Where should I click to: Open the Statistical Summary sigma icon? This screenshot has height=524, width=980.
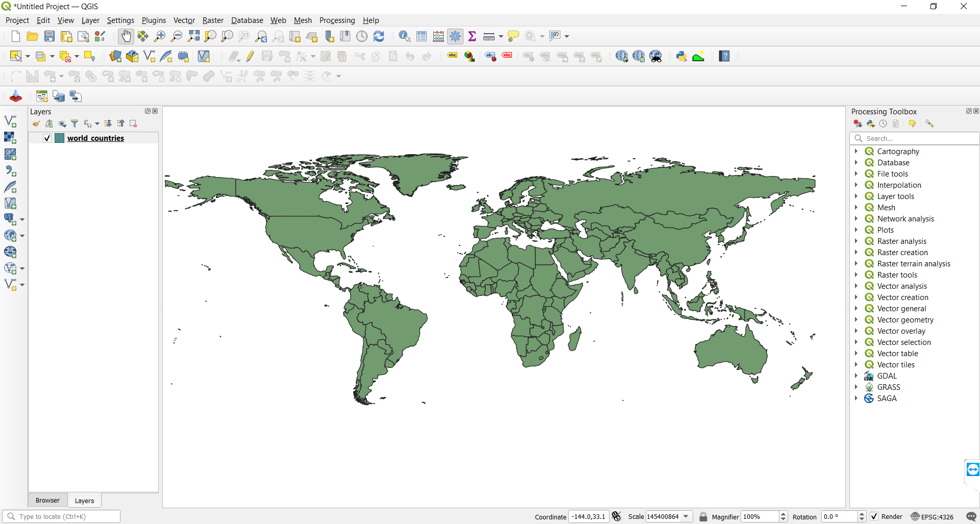click(472, 36)
